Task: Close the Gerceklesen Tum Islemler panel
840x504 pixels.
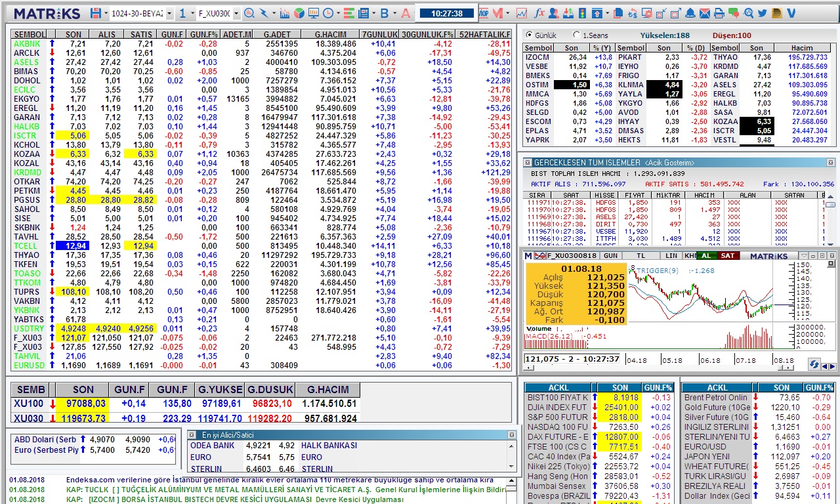Action: (830, 163)
